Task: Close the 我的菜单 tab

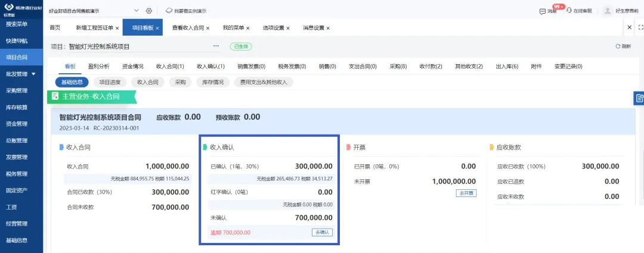Action: [x=248, y=29]
